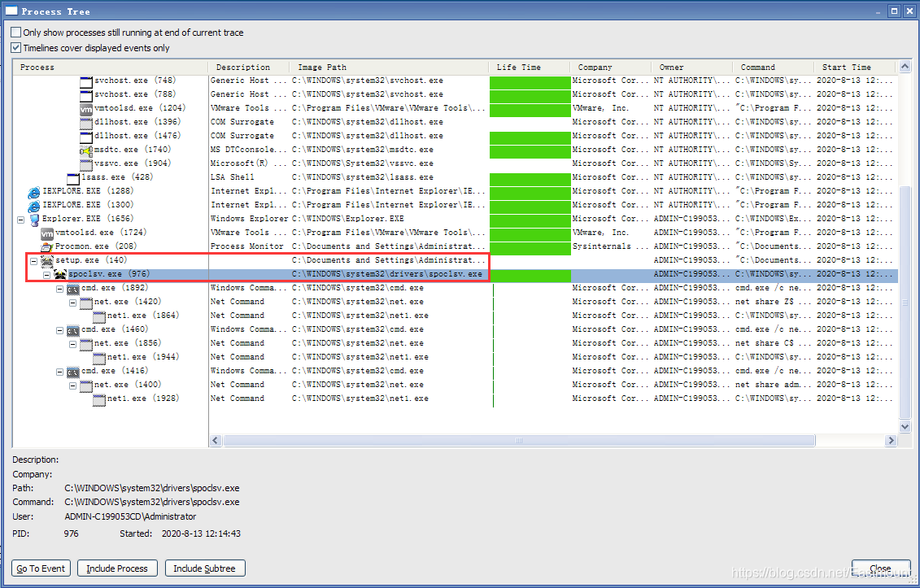Collapse the setup.exe (140) tree node
Screen dimensions: 920x588
click(x=33, y=261)
